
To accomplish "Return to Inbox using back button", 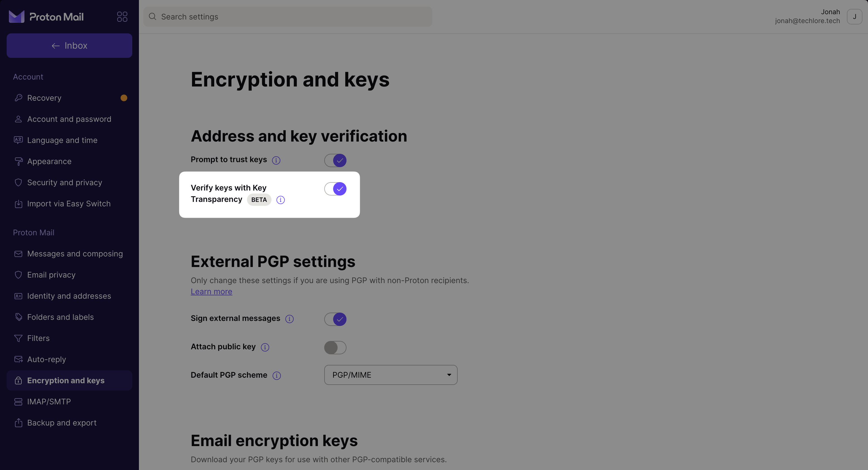I will coord(69,46).
